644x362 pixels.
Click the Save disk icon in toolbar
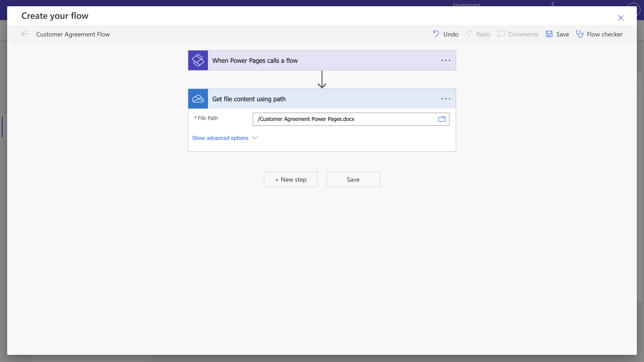tap(549, 34)
